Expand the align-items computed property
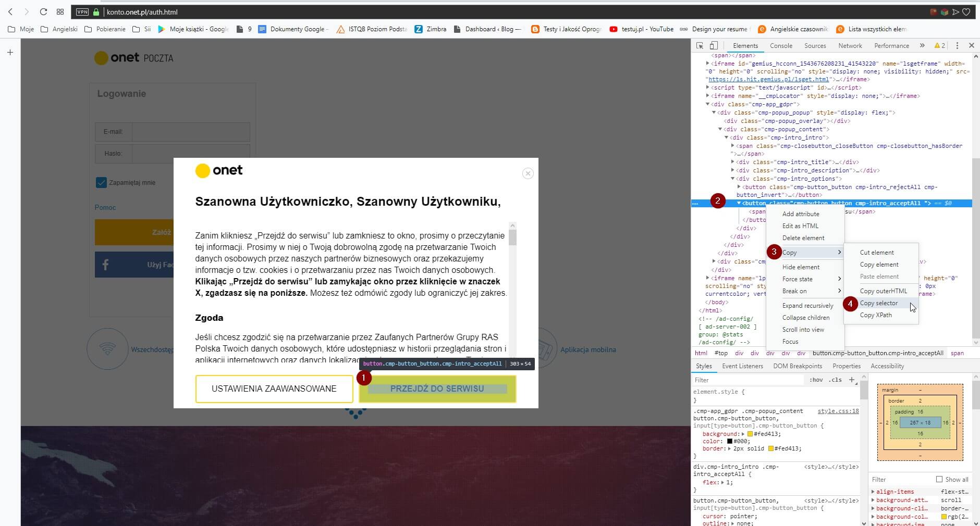Screen dimensions: 980x526 pos(873,492)
